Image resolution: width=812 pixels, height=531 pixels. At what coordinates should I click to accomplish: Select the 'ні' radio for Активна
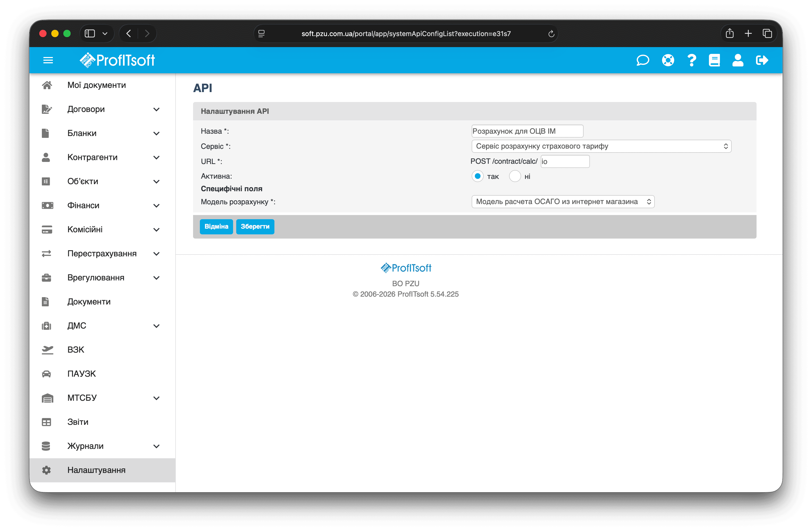tap(515, 176)
